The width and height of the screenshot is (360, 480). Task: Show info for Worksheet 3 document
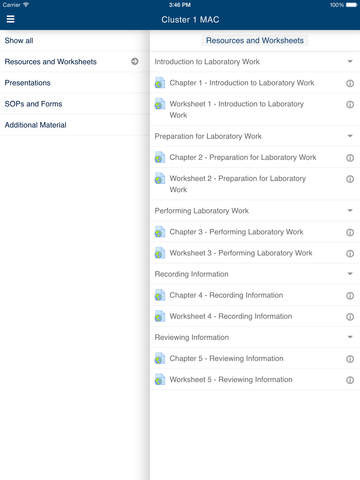click(x=350, y=253)
